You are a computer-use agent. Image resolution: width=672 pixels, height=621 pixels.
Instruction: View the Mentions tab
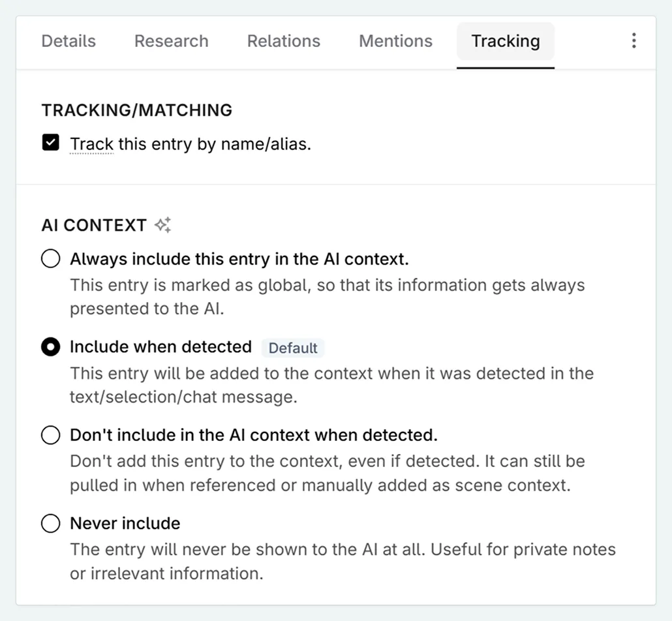point(395,40)
